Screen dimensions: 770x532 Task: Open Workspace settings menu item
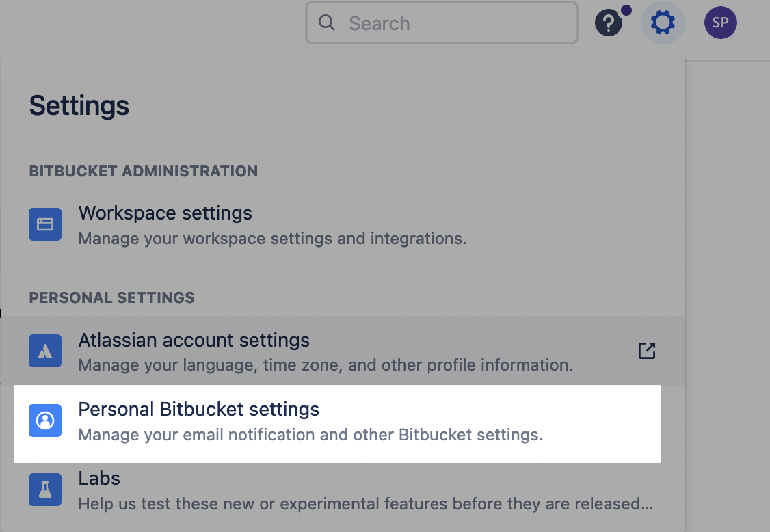pos(165,213)
